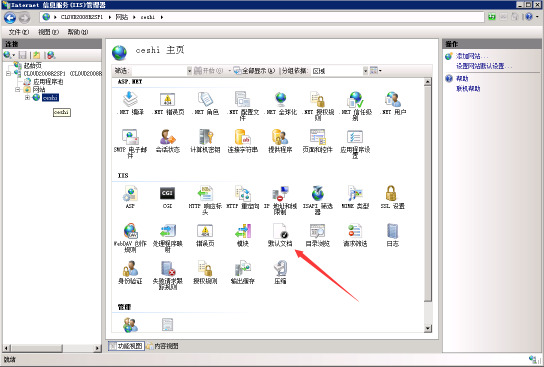This screenshot has height=367, width=544.
Task: Click the 添加网站 link
Action: point(472,56)
